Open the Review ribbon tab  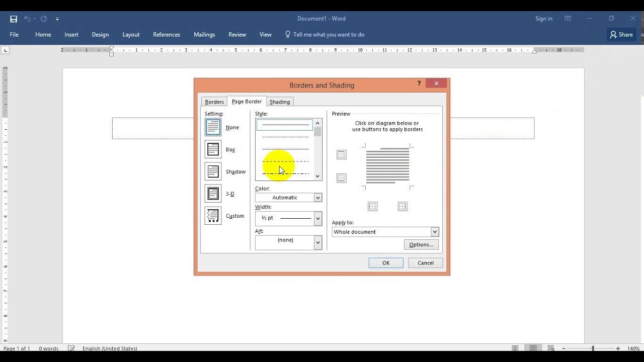coord(237,35)
